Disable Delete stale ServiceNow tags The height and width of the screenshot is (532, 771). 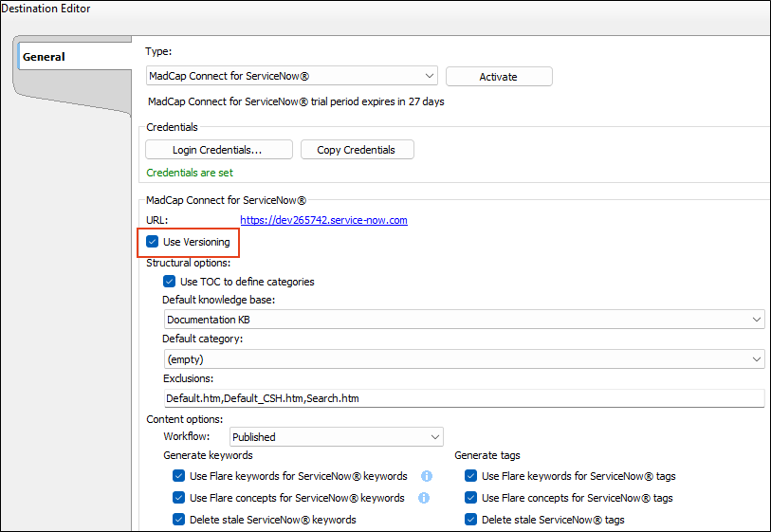point(471,520)
